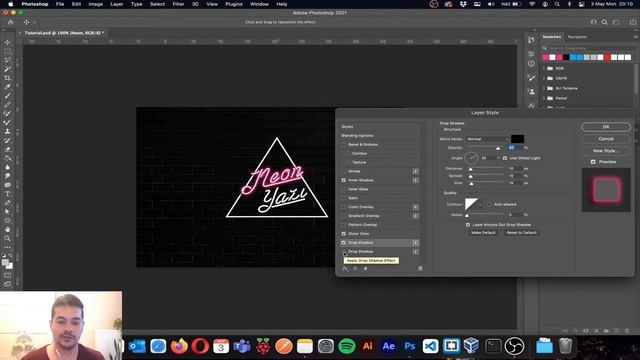The width and height of the screenshot is (640, 360).
Task: Click the Angle dial control
Action: pyautogui.click(x=471, y=158)
